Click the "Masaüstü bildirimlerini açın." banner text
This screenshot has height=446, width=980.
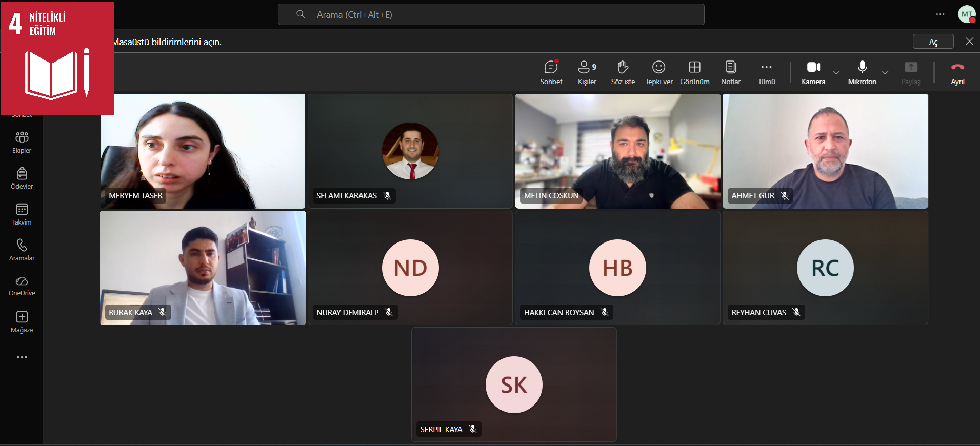coord(168,42)
